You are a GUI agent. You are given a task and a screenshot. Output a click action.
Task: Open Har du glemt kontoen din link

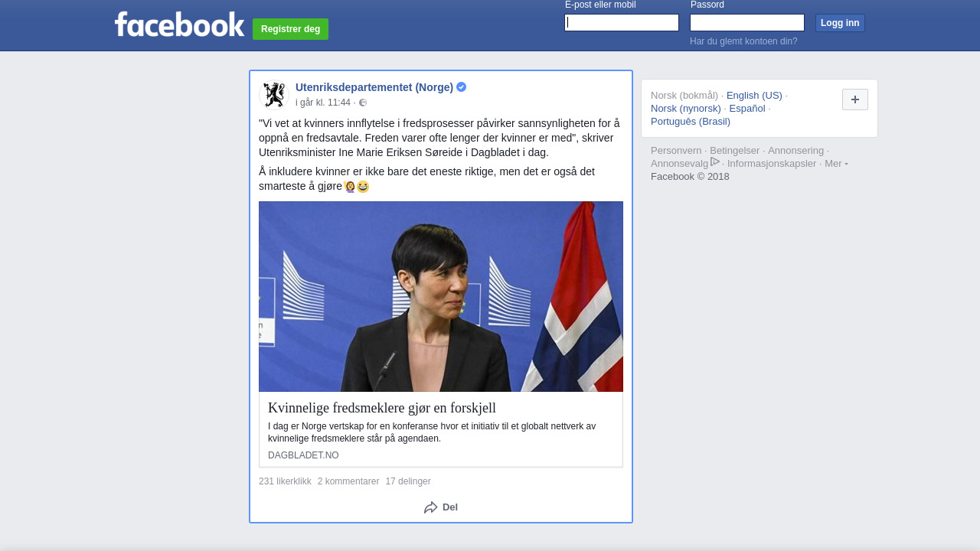tap(743, 41)
